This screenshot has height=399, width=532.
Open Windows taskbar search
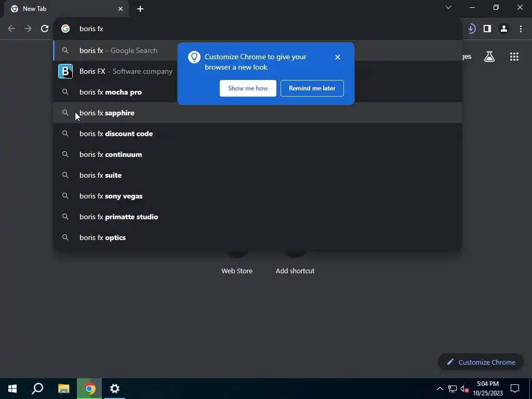[37, 389]
